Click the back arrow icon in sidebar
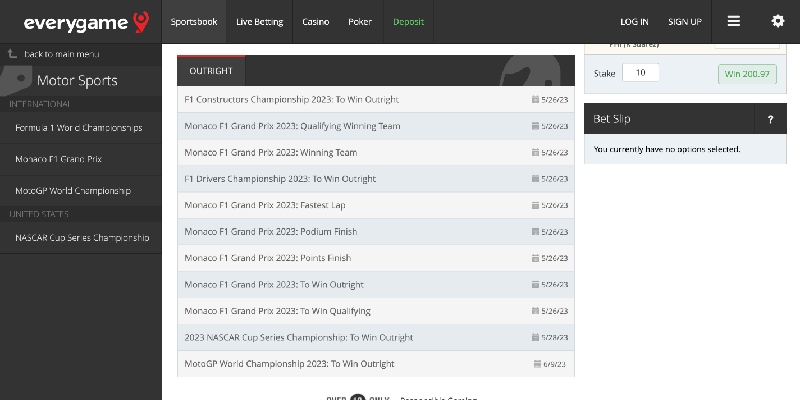800x400 pixels. 13,54
